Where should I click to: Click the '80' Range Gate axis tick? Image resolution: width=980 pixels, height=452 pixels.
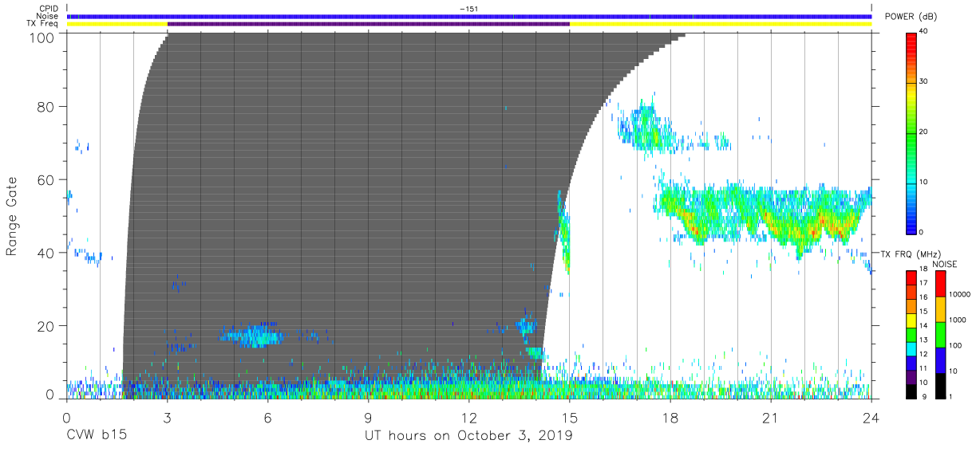(47, 106)
